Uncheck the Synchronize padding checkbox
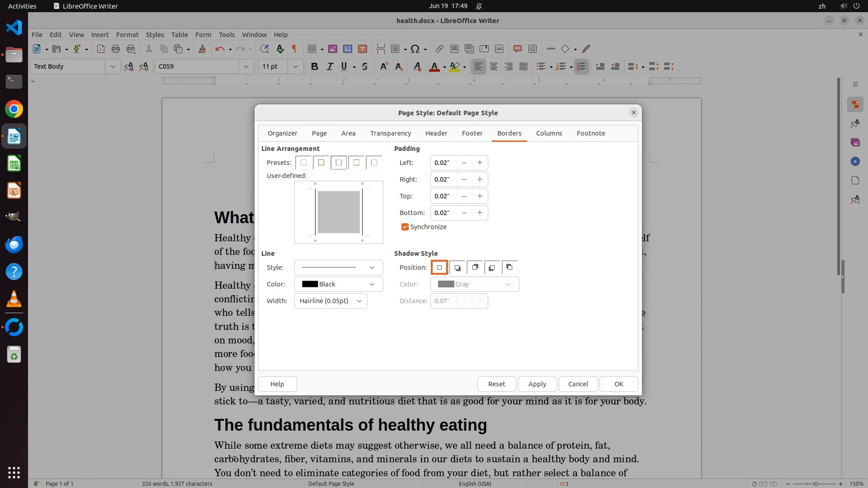The image size is (868, 488). pos(405,227)
